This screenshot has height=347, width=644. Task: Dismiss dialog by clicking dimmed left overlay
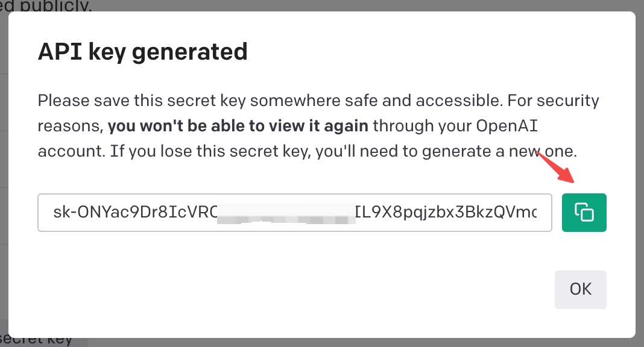point(4,172)
